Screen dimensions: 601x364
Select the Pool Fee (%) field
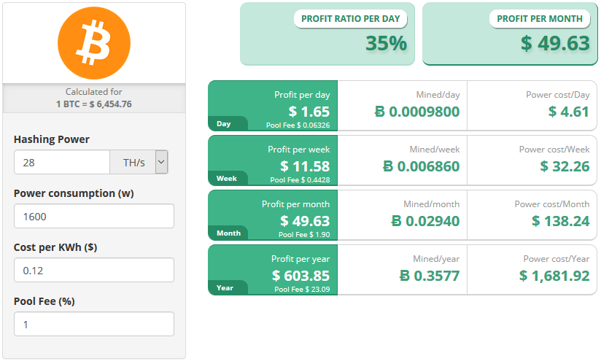pyautogui.click(x=93, y=324)
